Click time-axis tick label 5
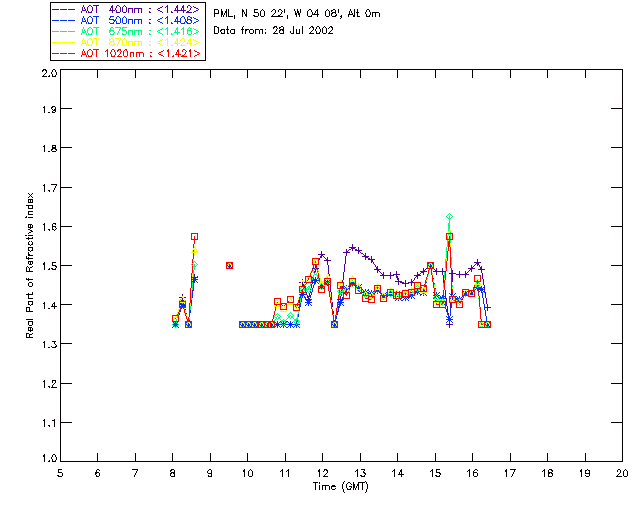 (60, 473)
